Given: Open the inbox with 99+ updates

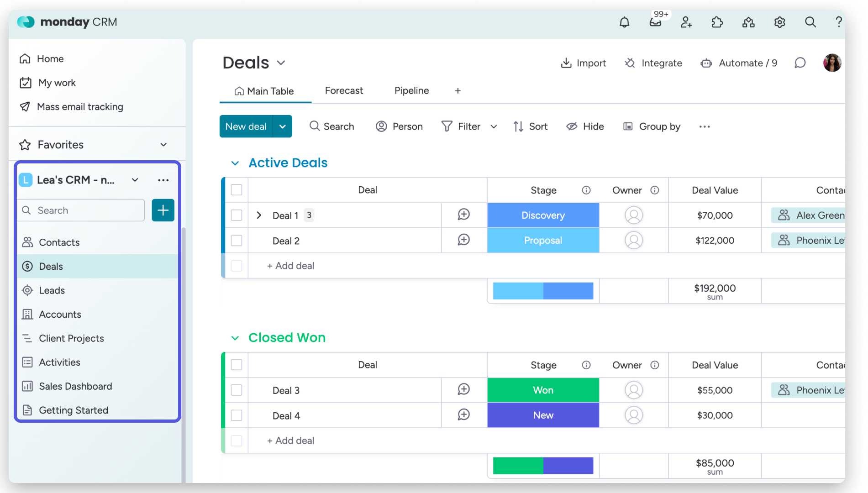Looking at the screenshot, I should pyautogui.click(x=656, y=23).
